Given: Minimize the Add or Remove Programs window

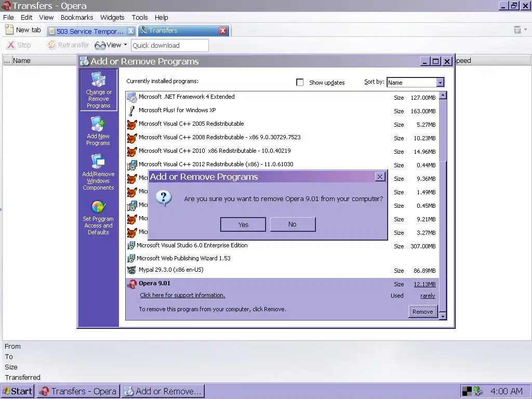Looking at the screenshot, I should pos(425,61).
